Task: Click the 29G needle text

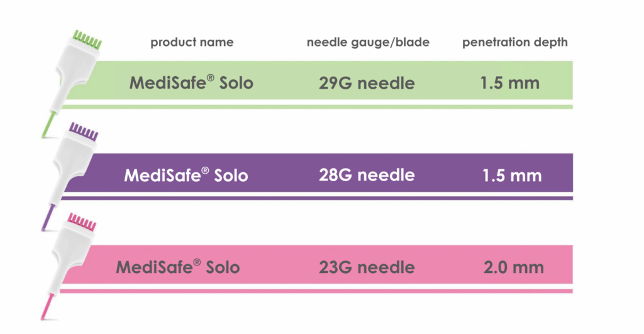Action: tap(367, 82)
